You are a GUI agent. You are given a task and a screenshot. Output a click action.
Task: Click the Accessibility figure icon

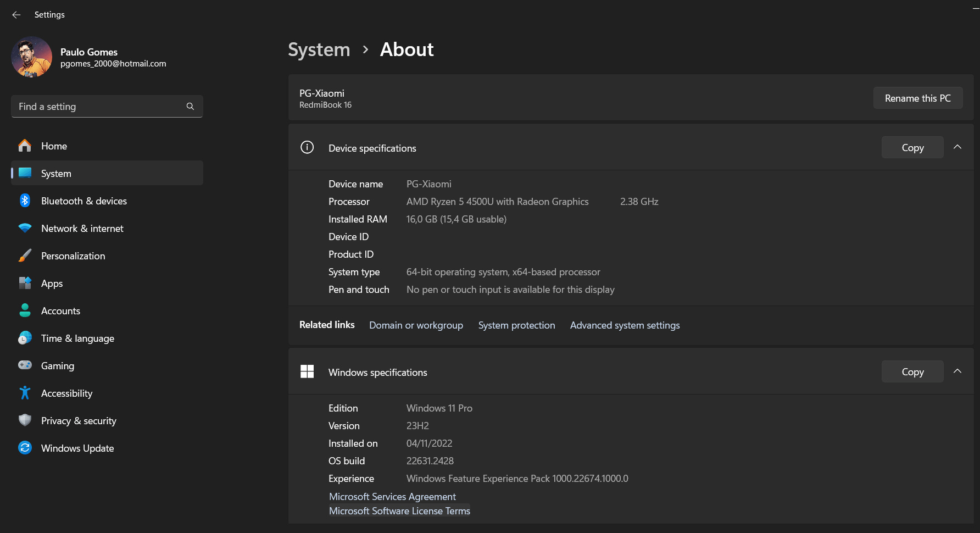pyautogui.click(x=25, y=392)
